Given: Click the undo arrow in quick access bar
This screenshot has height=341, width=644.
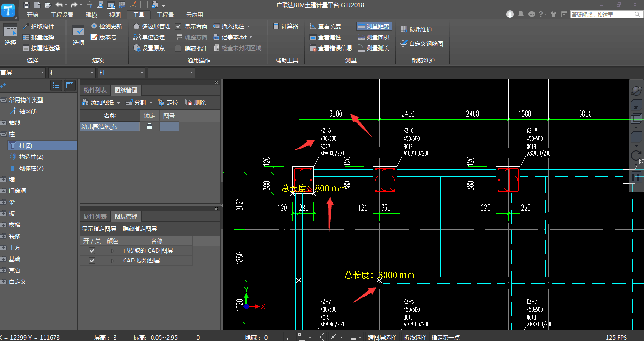Looking at the screenshot, I should pyautogui.click(x=59, y=5).
